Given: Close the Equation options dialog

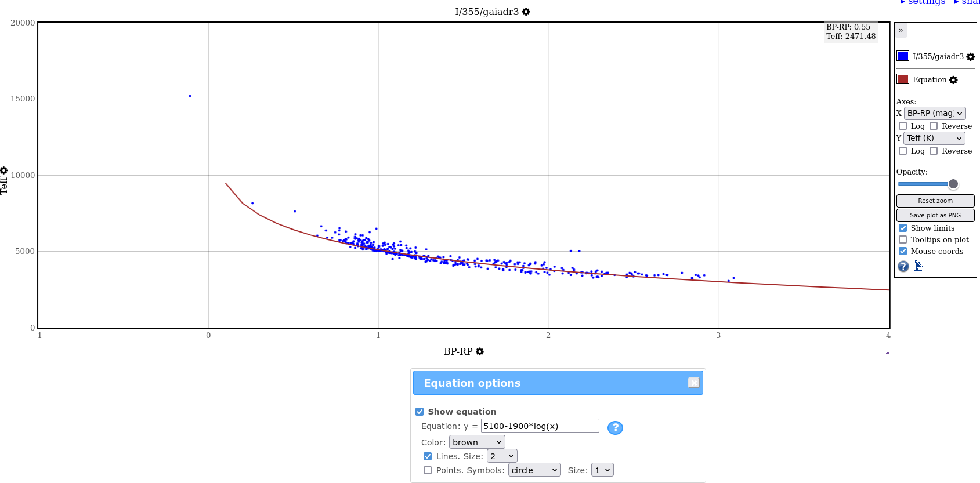Looking at the screenshot, I should 693,383.
